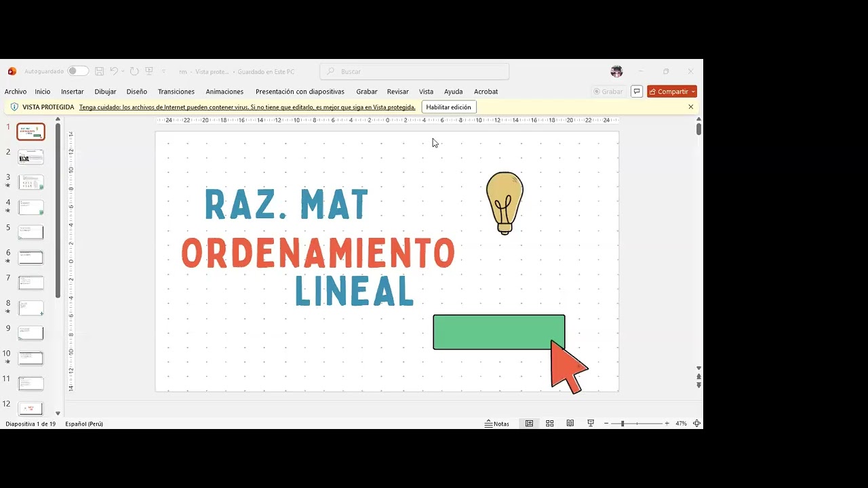Screen dimensions: 868x488
Task: Click the user account profile picture
Action: coord(616,71)
